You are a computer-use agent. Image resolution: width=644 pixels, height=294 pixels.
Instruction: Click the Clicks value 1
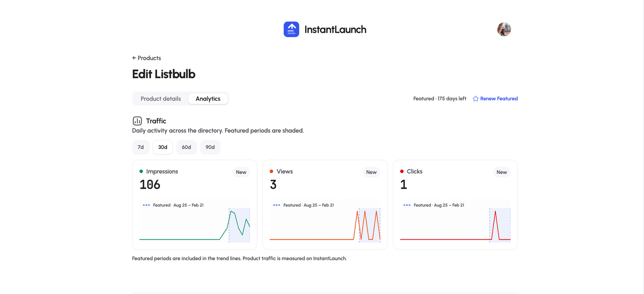pos(404,185)
